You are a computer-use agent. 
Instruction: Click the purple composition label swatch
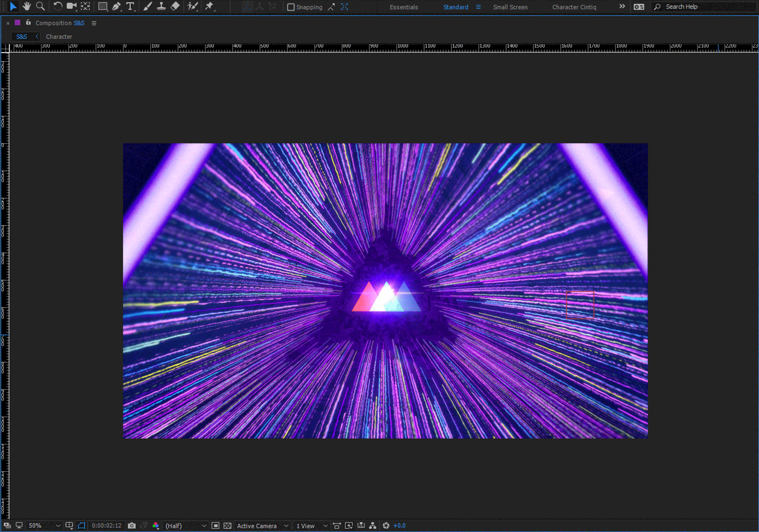click(x=17, y=22)
